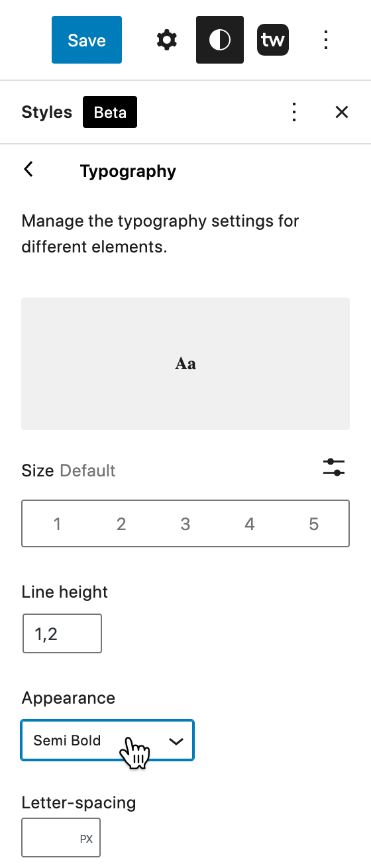The width and height of the screenshot is (371, 868).
Task: Choose font size 4
Action: coord(250,524)
